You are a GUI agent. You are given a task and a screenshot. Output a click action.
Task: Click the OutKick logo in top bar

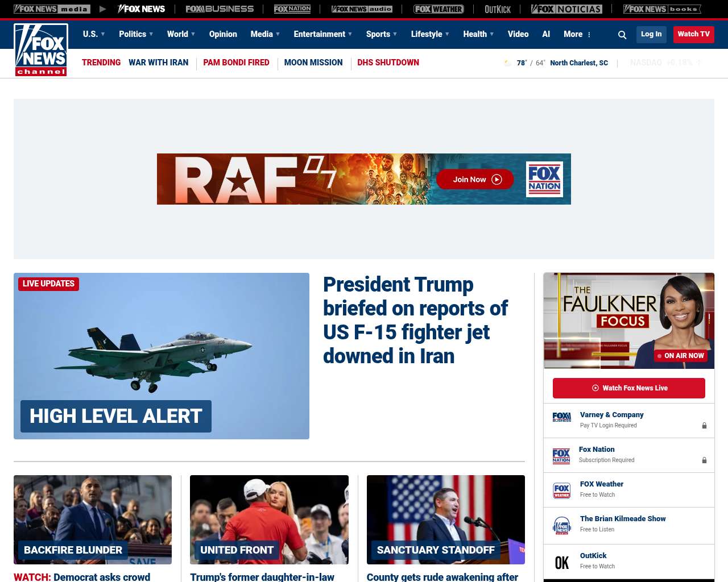[x=498, y=9]
